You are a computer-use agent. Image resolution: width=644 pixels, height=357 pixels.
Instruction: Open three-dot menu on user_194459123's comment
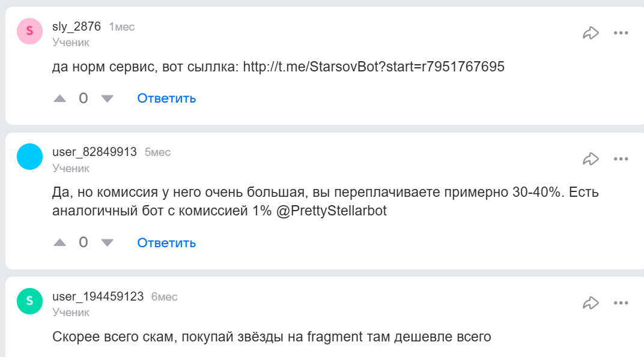click(x=621, y=303)
